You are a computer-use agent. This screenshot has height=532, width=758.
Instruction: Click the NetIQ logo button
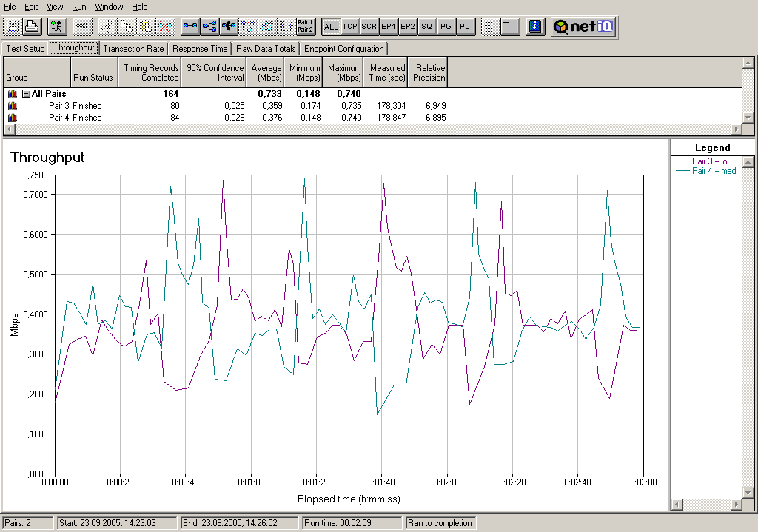pos(584,27)
